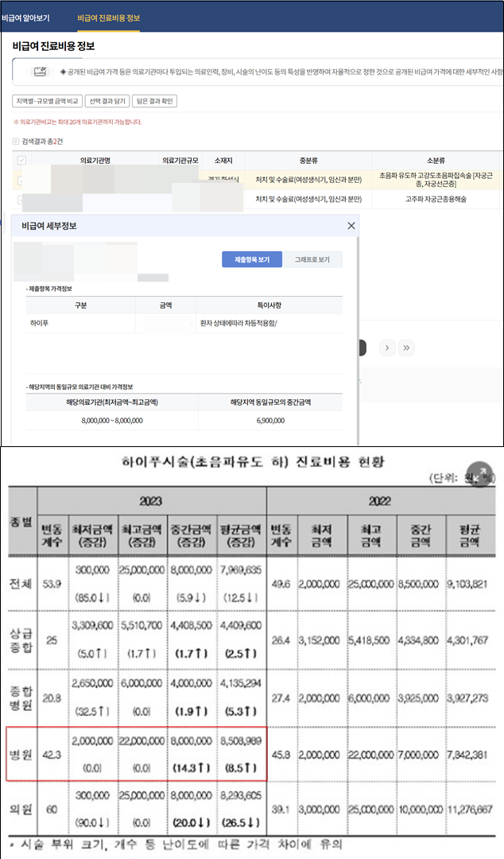Click the 2023 column group header
This screenshot has height=859, width=504.
pyautogui.click(x=151, y=501)
